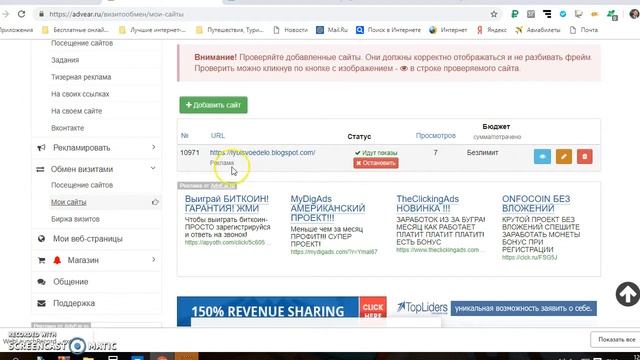
Task: Click the red bell icon beside Магазин
Action: (57, 260)
